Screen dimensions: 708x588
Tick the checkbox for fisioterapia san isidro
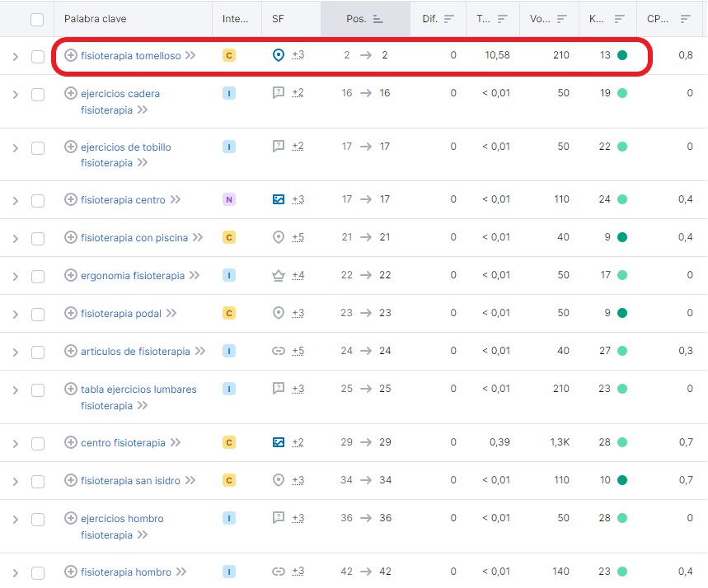point(38,481)
